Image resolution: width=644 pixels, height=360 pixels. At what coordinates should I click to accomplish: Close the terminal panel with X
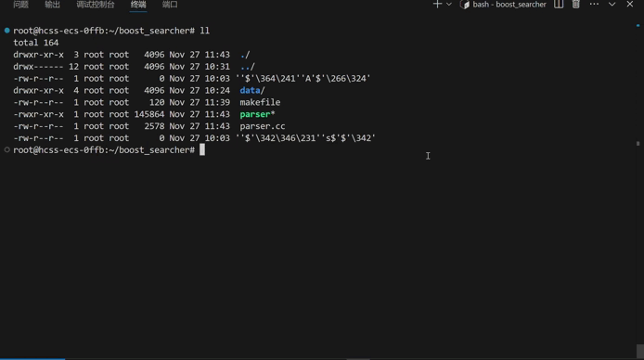point(630,4)
